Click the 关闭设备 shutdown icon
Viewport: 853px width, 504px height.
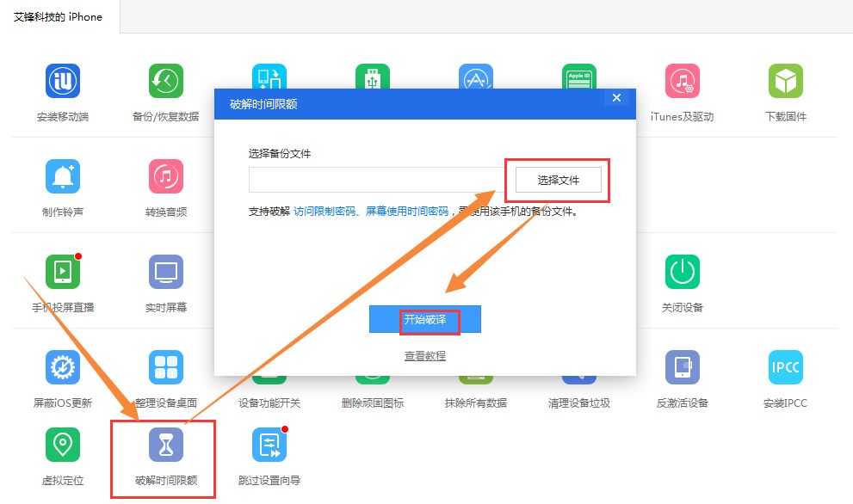click(x=681, y=281)
